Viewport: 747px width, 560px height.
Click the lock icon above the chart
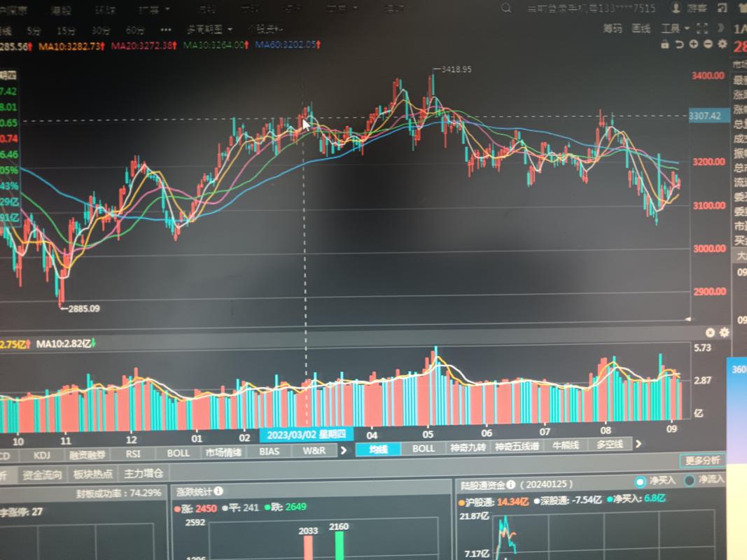point(665,44)
